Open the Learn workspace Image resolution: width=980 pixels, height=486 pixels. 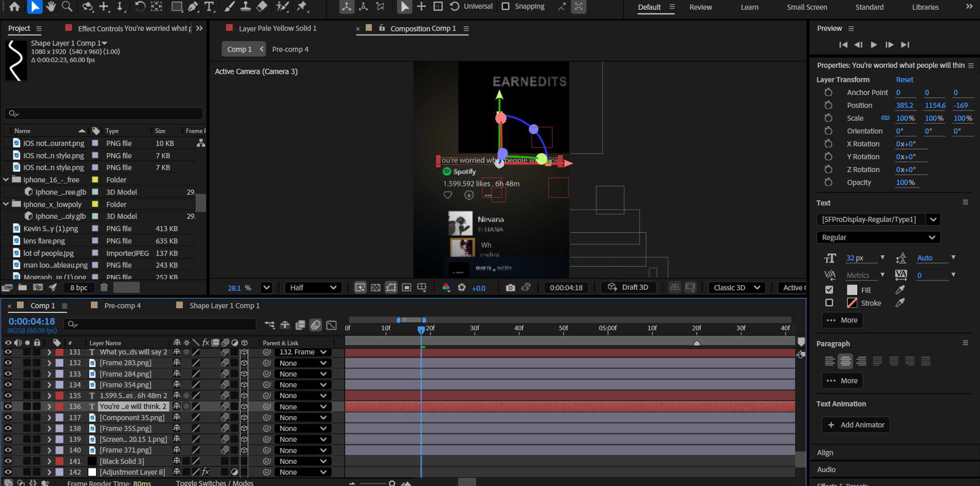[x=749, y=7]
